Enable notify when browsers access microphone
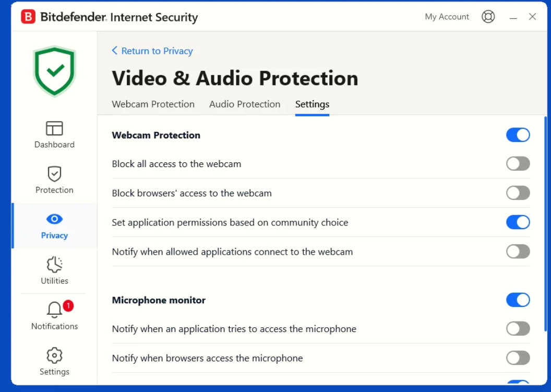The height and width of the screenshot is (392, 551). [x=518, y=358]
